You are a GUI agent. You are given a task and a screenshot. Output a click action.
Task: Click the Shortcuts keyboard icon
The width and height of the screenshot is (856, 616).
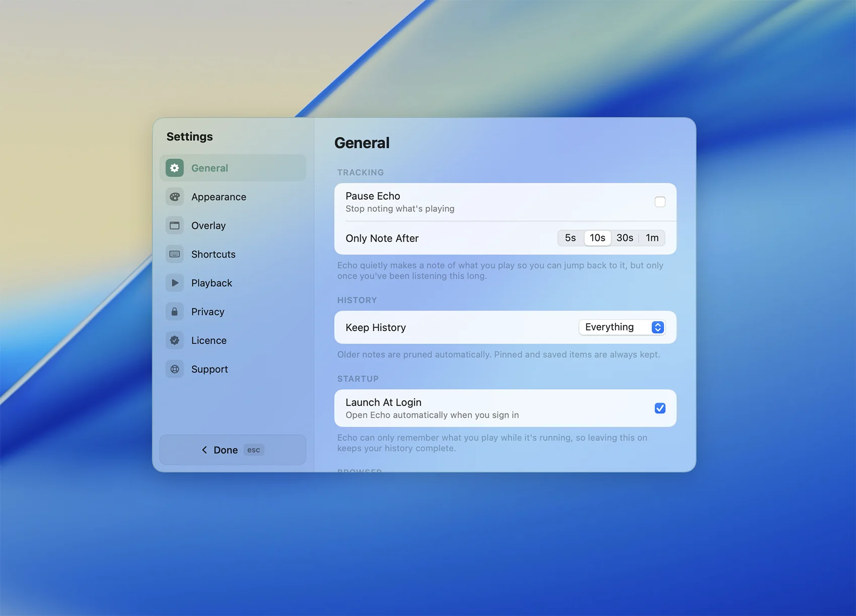175,254
